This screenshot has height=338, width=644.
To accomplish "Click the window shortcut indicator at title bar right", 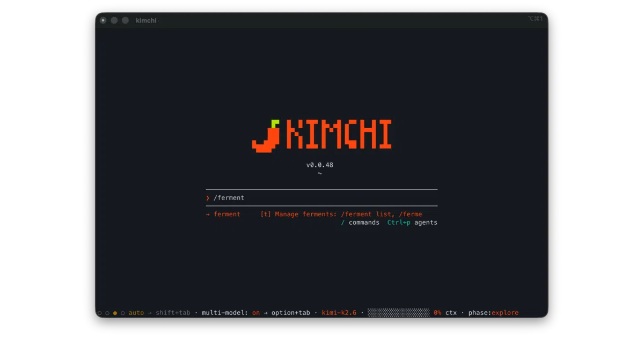I will pos(535,19).
